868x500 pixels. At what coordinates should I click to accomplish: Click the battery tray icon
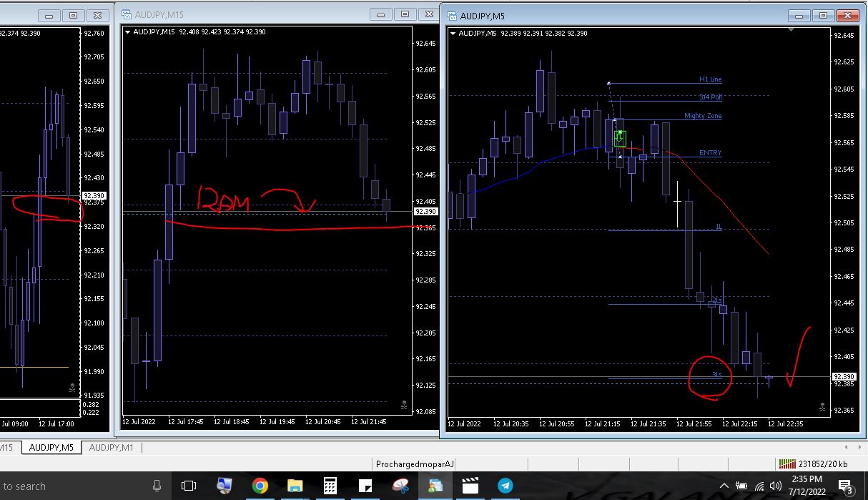[741, 486]
